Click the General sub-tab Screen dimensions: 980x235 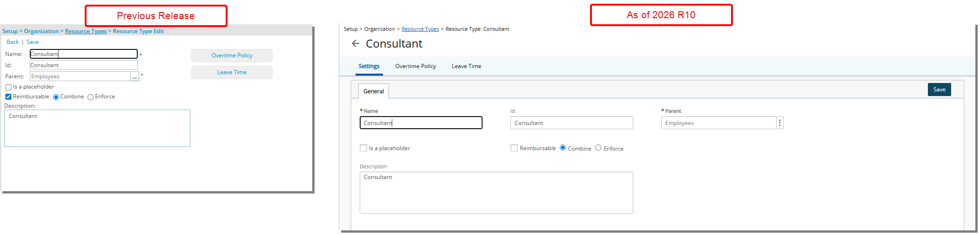click(x=374, y=91)
